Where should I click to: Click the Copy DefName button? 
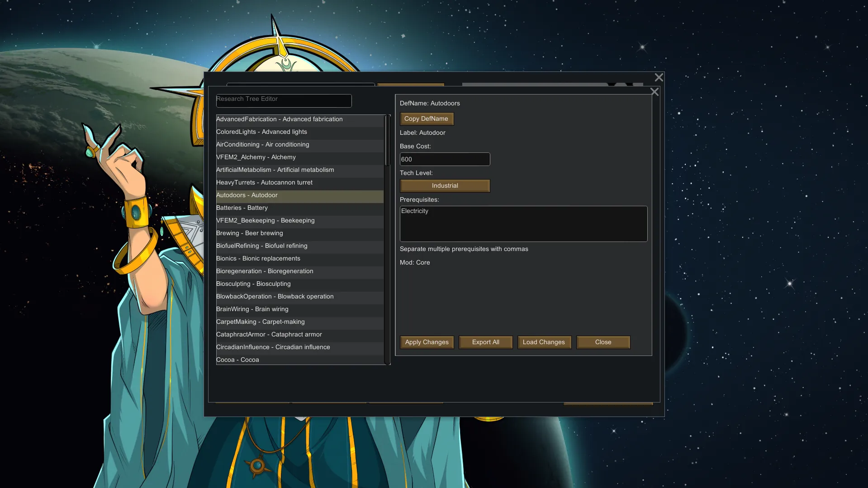click(x=426, y=119)
